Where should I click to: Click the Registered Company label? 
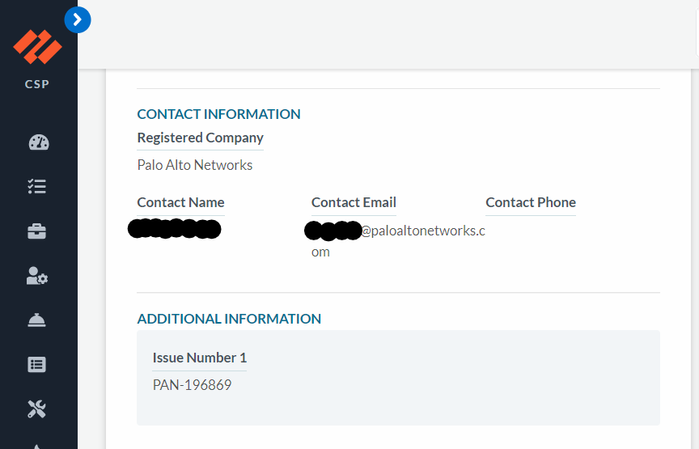pyautogui.click(x=200, y=138)
